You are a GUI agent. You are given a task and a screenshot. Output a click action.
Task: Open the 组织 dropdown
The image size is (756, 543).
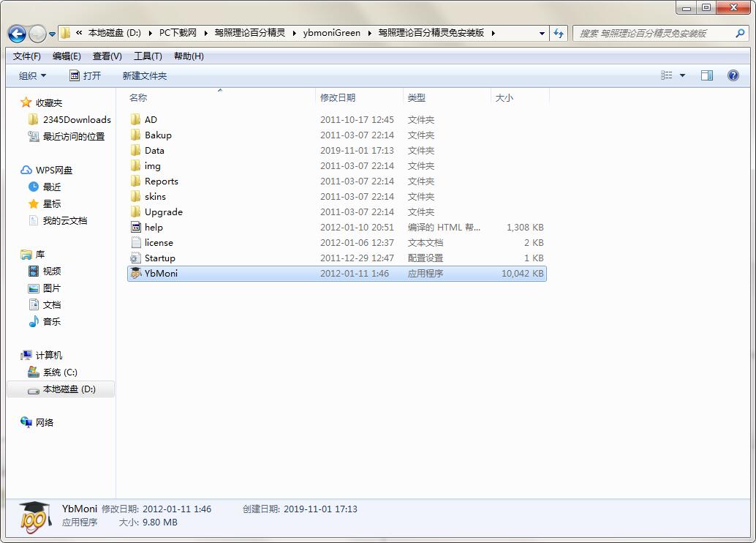tap(32, 76)
